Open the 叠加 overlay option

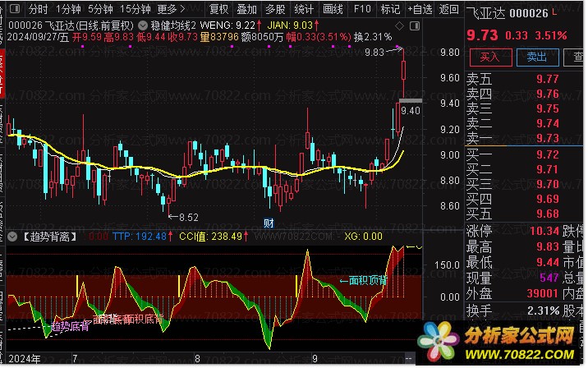(247, 9)
